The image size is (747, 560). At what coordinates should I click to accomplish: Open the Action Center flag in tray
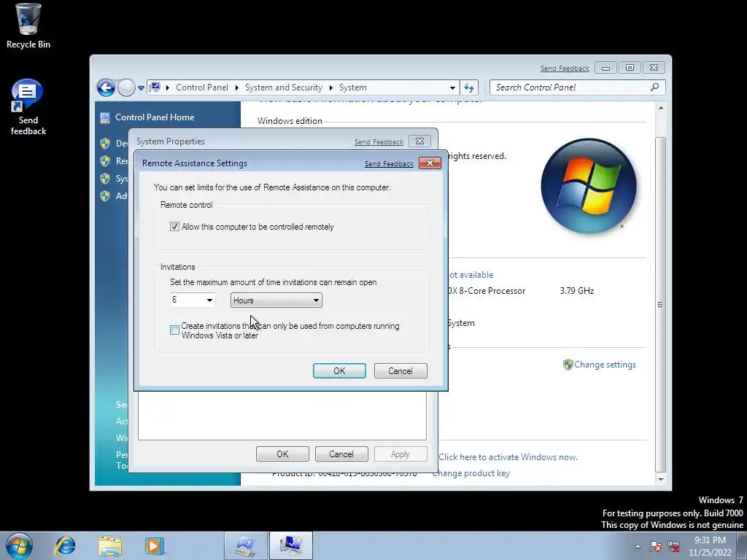coord(656,546)
